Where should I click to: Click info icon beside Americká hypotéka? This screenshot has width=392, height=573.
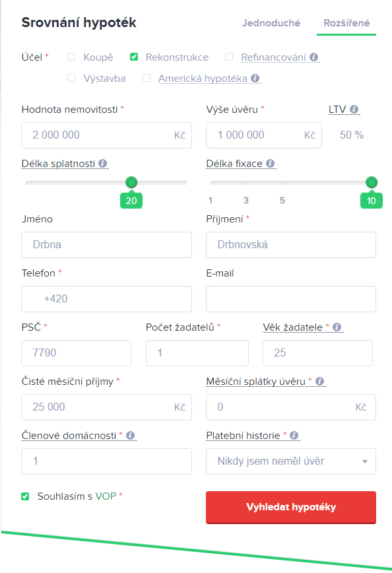coord(255,78)
